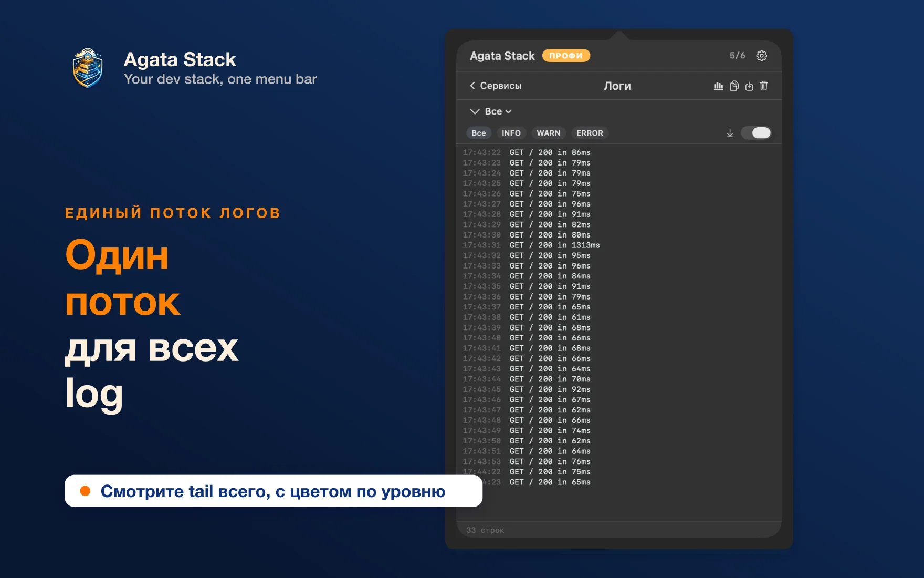Select log line at 17:43:49 with 74ms
The width and height of the screenshot is (924, 578).
(x=527, y=430)
